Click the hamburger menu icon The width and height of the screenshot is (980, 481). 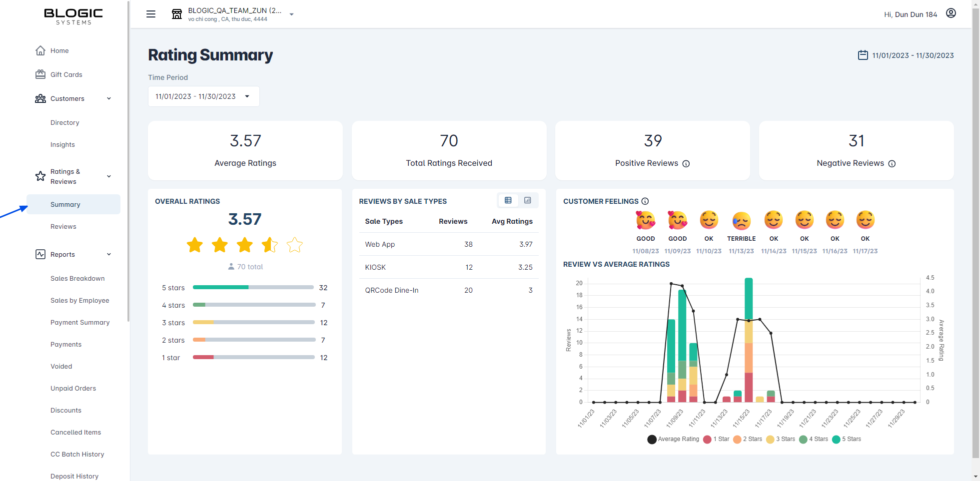(x=150, y=14)
